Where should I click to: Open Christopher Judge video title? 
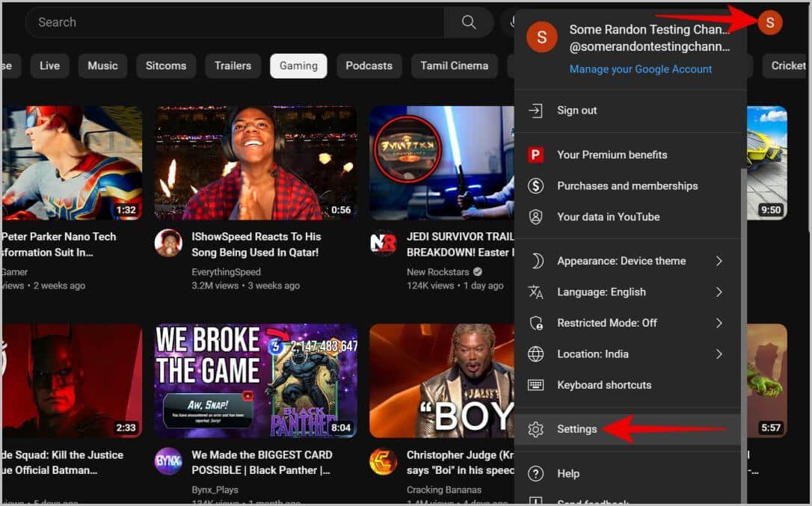(x=461, y=463)
